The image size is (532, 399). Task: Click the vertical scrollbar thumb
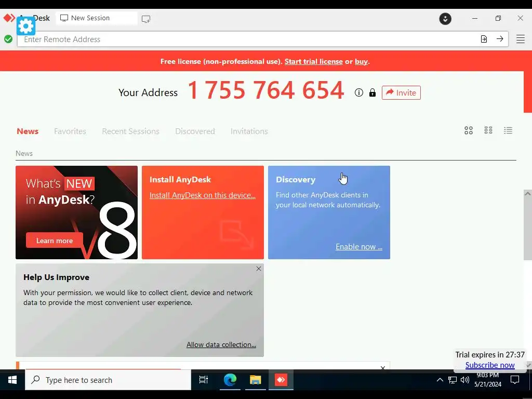click(528, 229)
